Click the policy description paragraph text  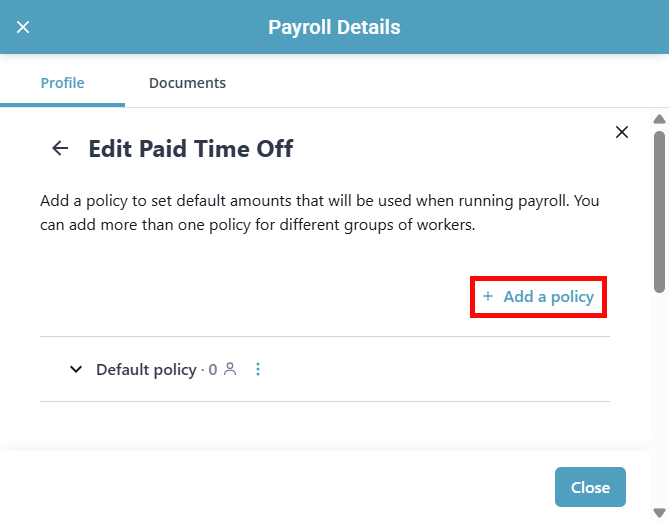[320, 213]
